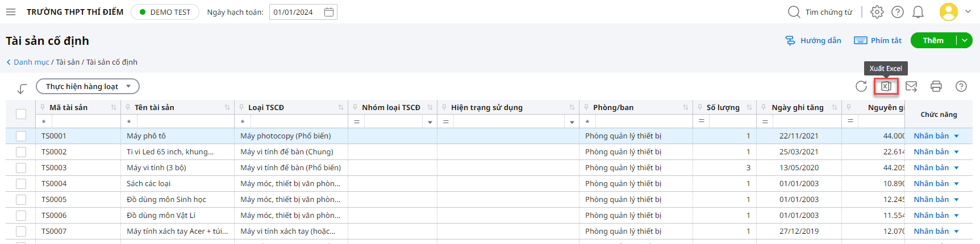This screenshot has height=244, width=980.
Task: Open the hamburger navigation menu
Action: pos(11,12)
